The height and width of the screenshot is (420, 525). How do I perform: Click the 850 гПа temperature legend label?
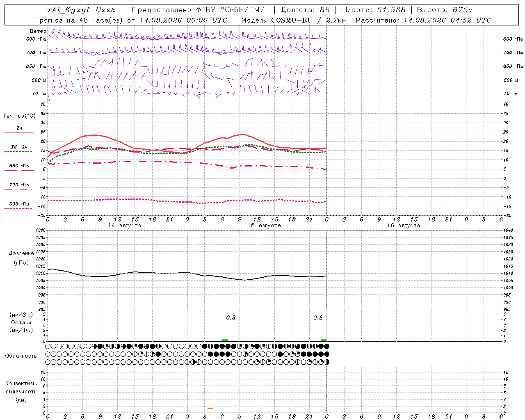click(19, 166)
